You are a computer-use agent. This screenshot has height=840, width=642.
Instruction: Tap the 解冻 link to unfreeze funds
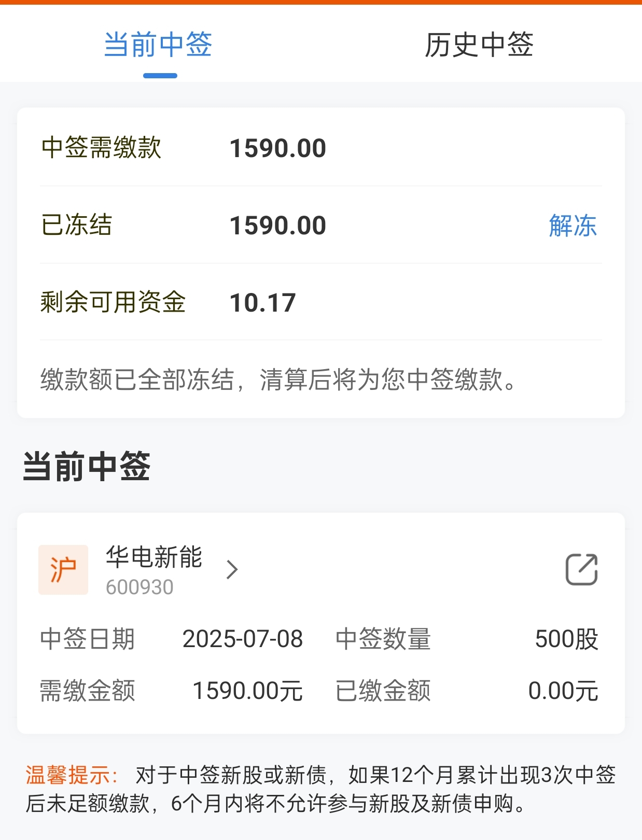coord(573,226)
